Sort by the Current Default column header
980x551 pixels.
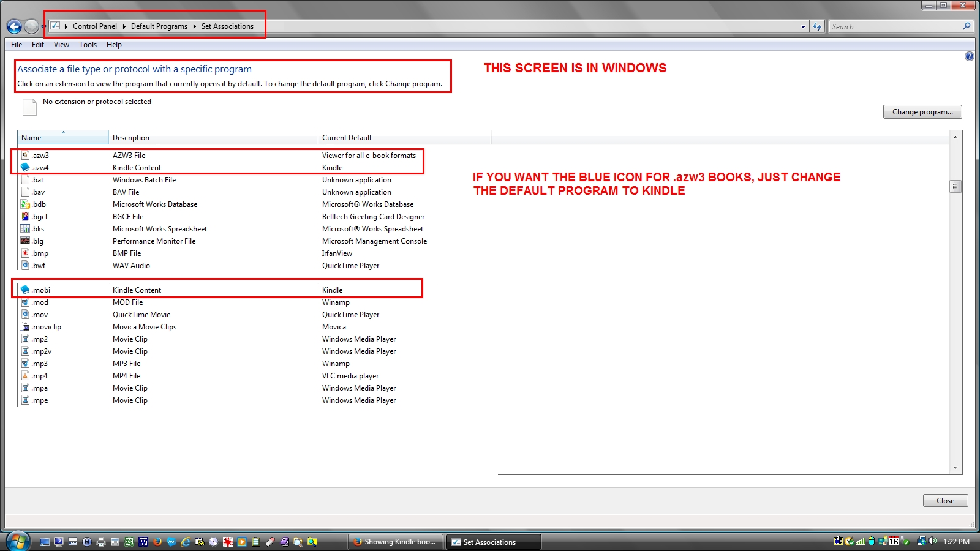[x=404, y=138]
